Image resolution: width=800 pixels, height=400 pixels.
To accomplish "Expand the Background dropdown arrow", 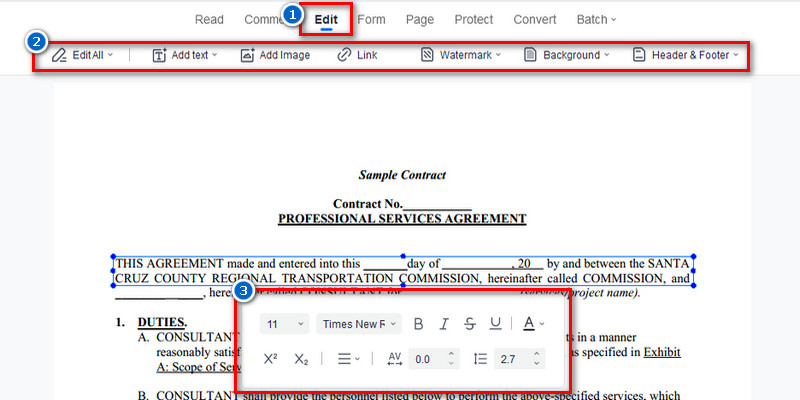I will tap(607, 55).
